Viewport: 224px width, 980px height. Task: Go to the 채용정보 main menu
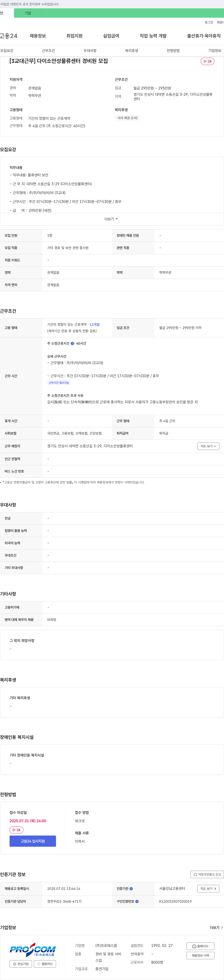click(x=38, y=36)
